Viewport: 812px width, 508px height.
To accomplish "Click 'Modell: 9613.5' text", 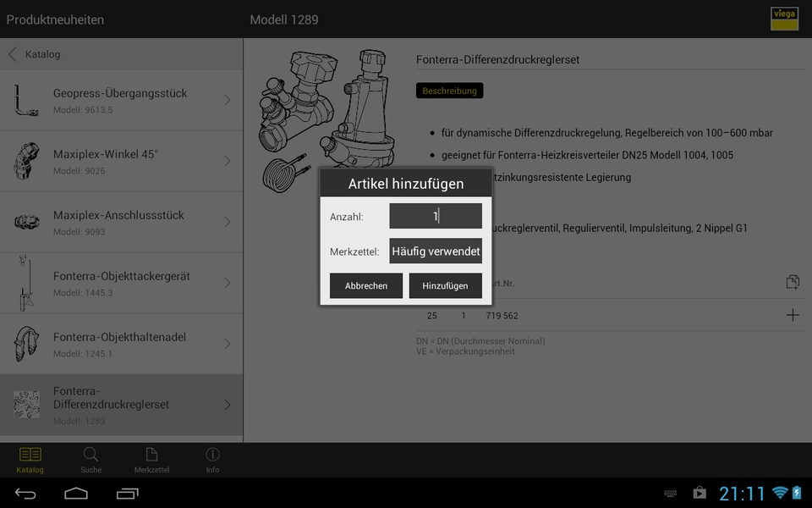I will coord(83,110).
